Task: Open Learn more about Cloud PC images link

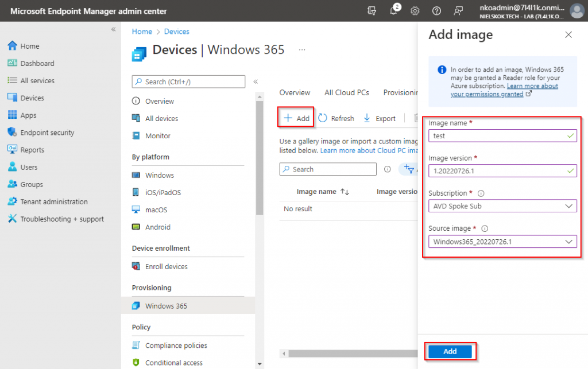Action: (x=369, y=150)
